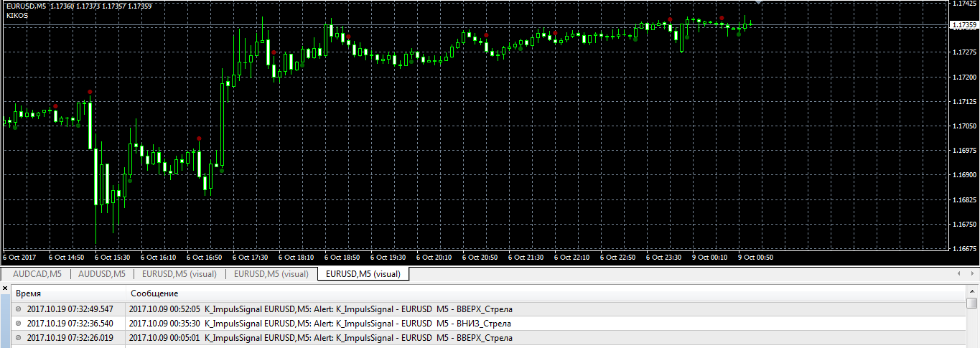Click the log icon for 07:32:26.019 entry
Image resolution: width=980 pixels, height=348 pixels.
[19, 338]
